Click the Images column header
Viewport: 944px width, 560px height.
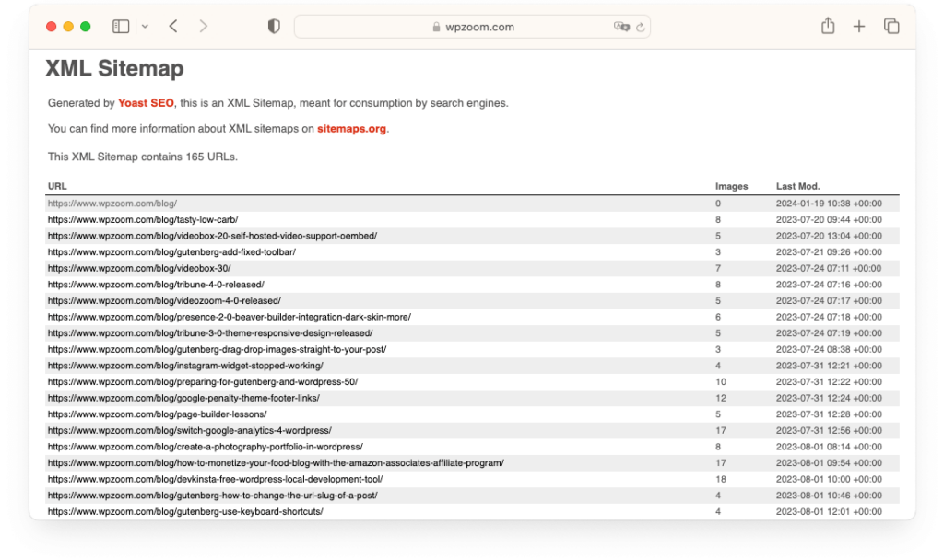(x=731, y=186)
